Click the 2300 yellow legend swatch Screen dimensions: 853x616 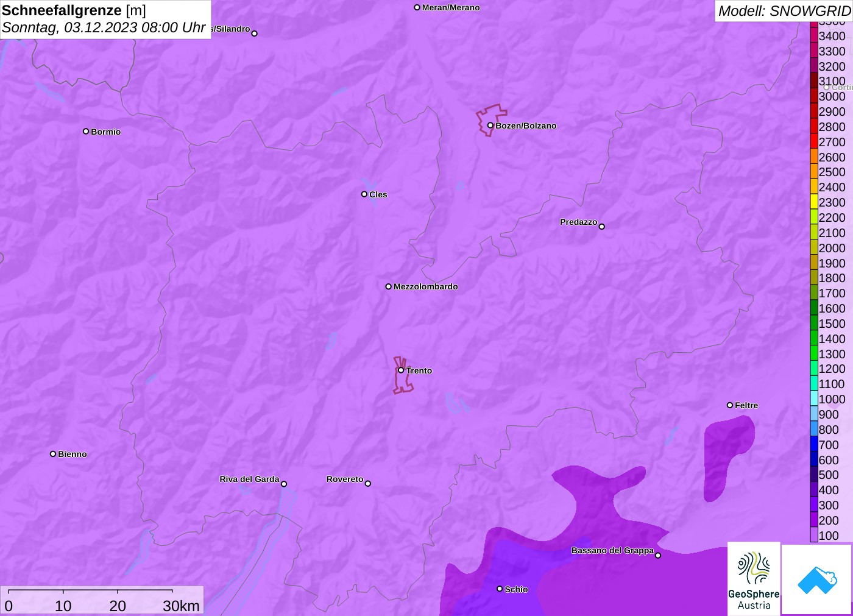(x=814, y=202)
